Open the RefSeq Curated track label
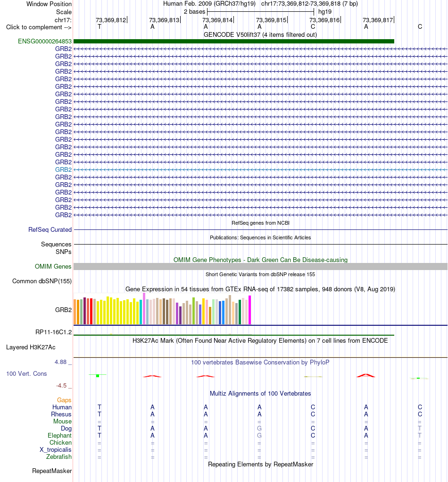This screenshot has height=482, width=448. (50, 229)
